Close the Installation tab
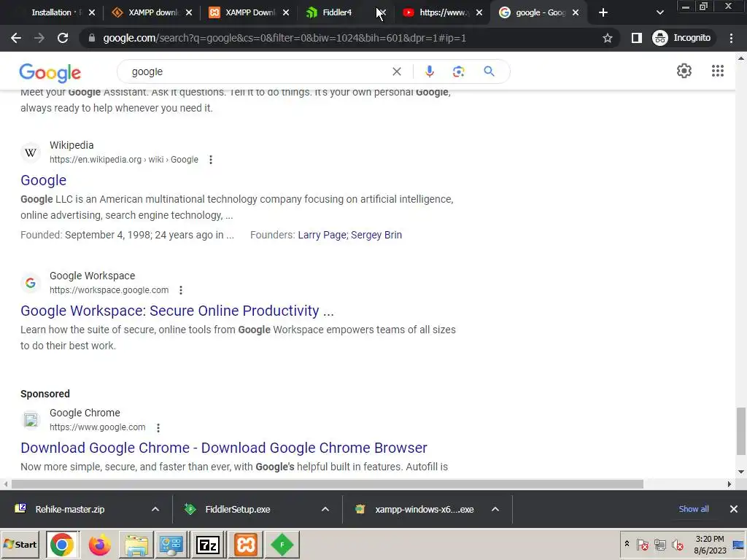 [x=92, y=12]
